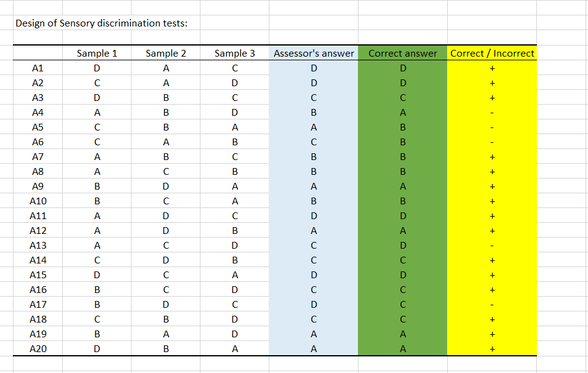Select the A20 row label cell

point(38,349)
